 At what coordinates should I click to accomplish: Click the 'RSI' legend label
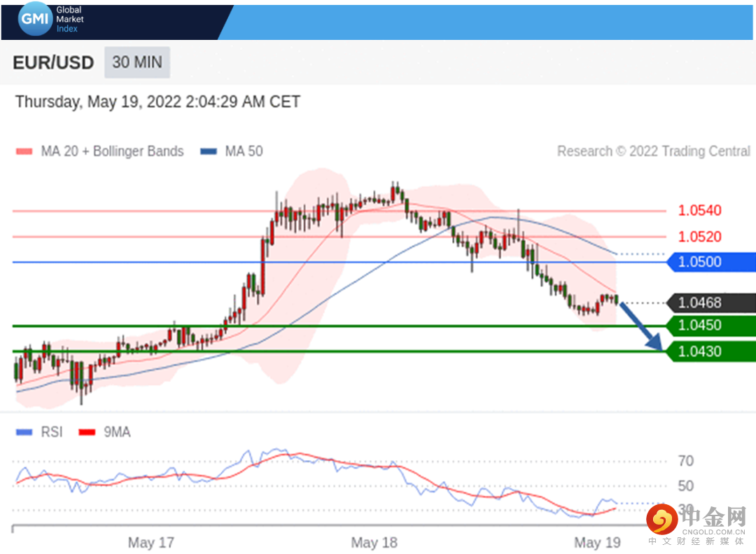click(x=52, y=432)
